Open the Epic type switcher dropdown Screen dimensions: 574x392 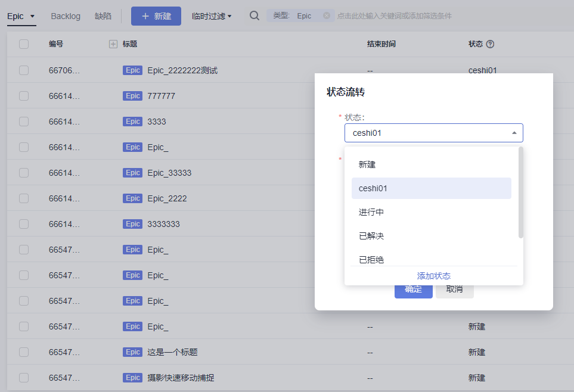point(21,16)
